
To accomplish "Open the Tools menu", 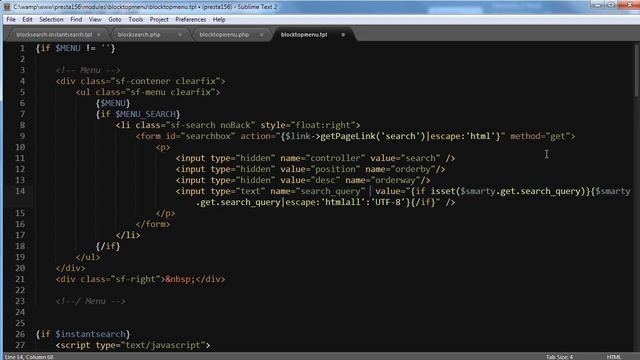I will (136, 20).
